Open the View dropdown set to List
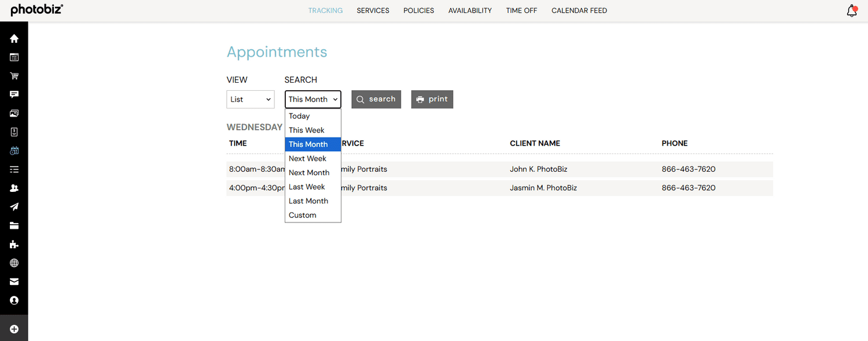The width and height of the screenshot is (868, 341). point(250,99)
